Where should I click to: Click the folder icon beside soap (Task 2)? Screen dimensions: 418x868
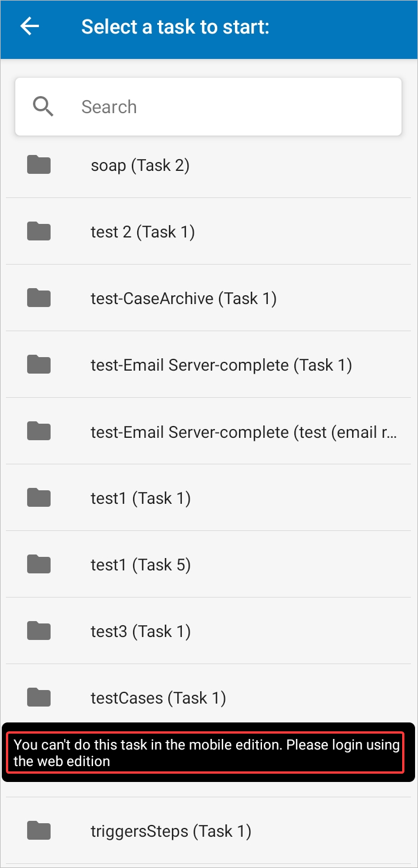click(x=39, y=166)
